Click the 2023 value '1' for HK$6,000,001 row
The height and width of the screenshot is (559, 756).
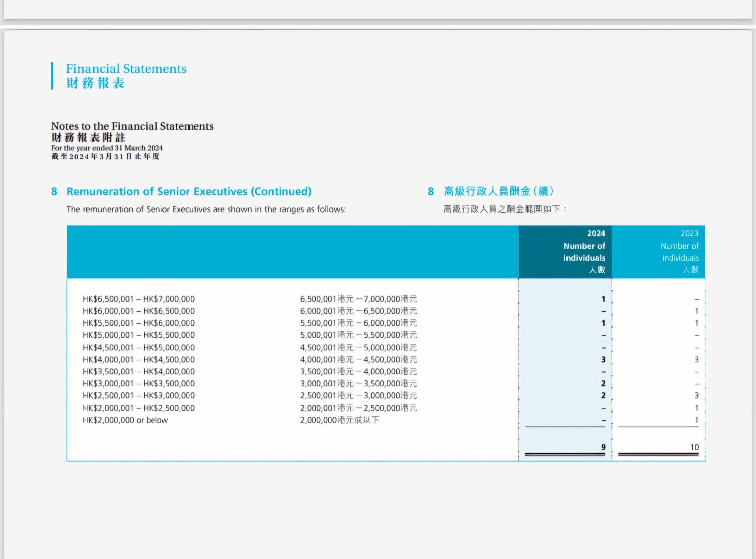tap(696, 311)
